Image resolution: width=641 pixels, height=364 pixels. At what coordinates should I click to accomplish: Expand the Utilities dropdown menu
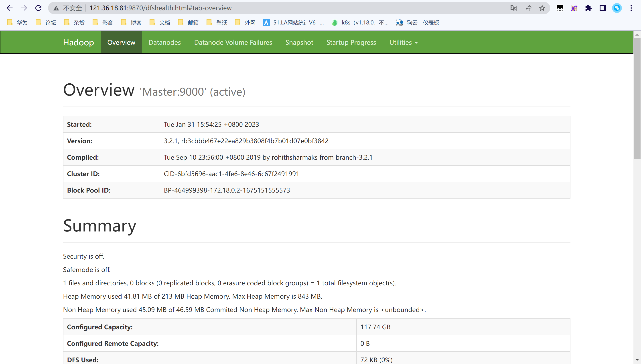[403, 42]
